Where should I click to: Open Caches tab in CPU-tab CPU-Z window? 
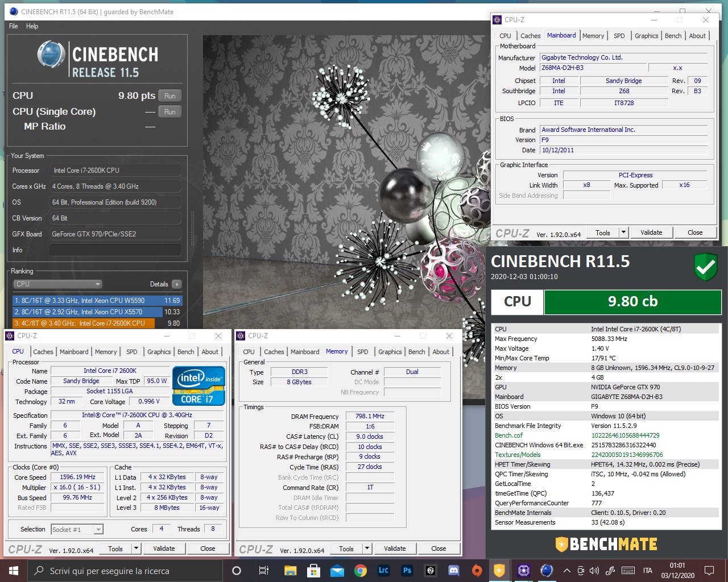point(43,352)
